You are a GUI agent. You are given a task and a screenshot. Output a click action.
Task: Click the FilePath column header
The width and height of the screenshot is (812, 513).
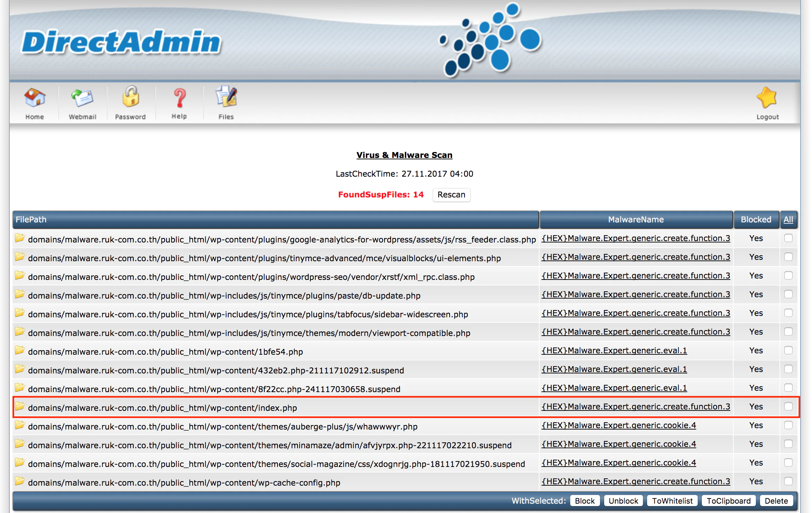point(276,220)
